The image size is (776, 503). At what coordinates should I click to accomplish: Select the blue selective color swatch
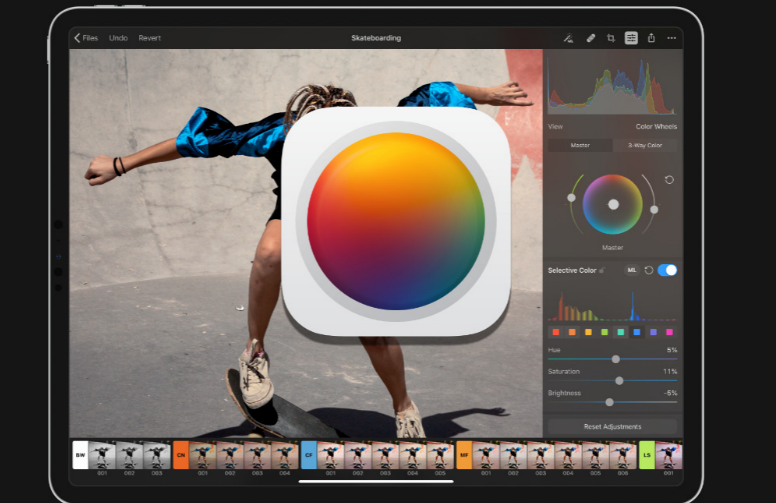637,332
